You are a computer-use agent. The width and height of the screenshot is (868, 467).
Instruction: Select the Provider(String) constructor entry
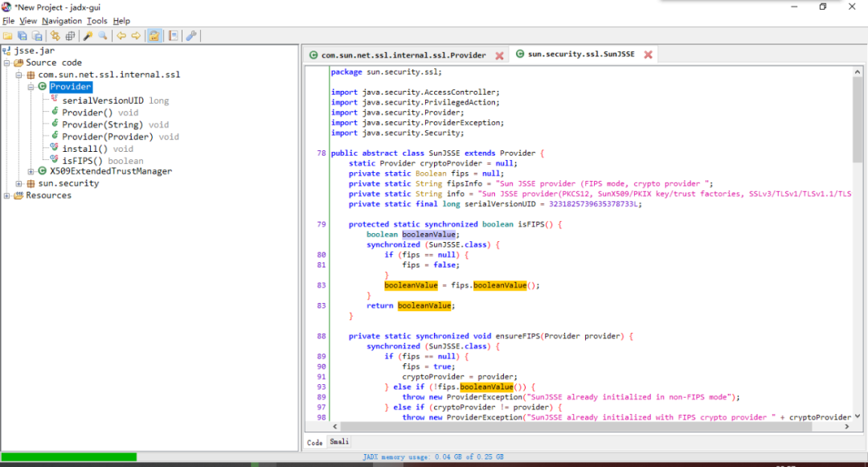[x=115, y=125]
